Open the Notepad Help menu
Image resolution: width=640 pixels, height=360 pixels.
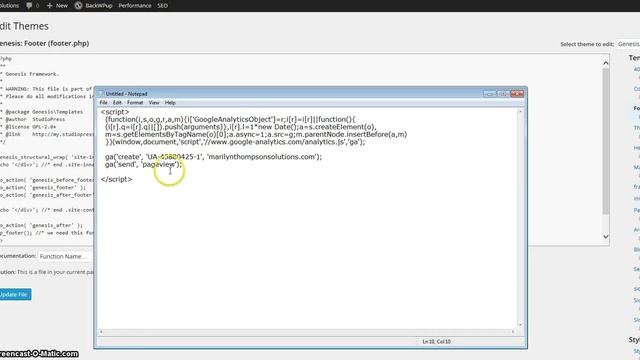pos(170,103)
